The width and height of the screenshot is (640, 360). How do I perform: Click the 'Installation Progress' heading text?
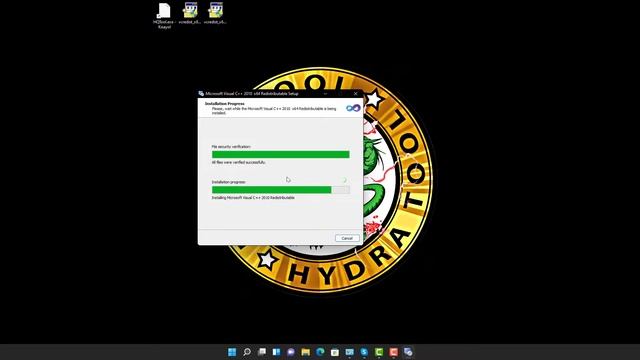pos(224,104)
